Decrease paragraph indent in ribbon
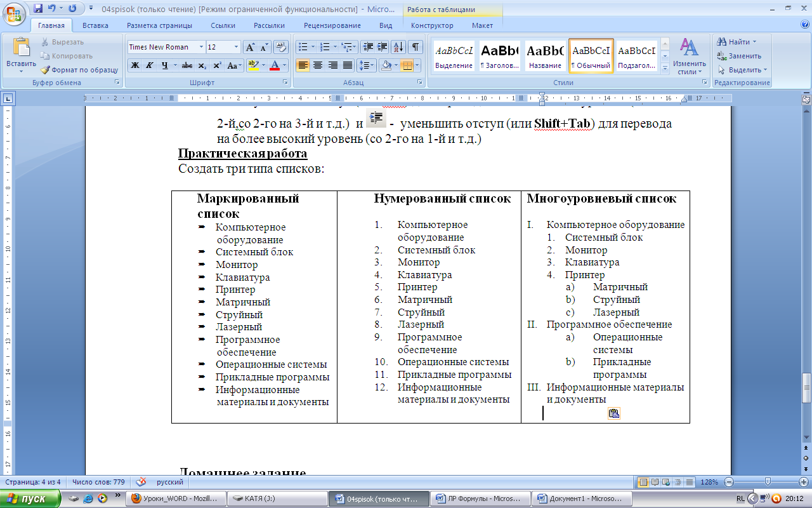The width and height of the screenshot is (812, 508). pyautogui.click(x=368, y=47)
